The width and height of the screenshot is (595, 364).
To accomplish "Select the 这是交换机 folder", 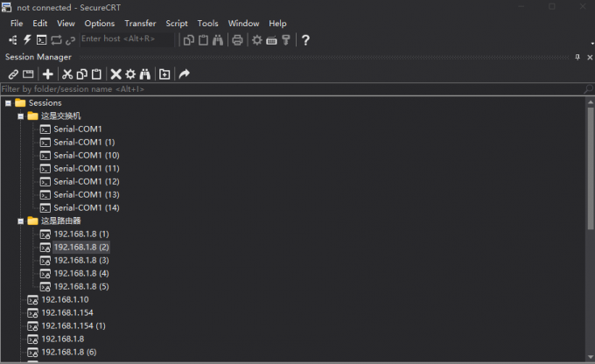I will pos(60,115).
